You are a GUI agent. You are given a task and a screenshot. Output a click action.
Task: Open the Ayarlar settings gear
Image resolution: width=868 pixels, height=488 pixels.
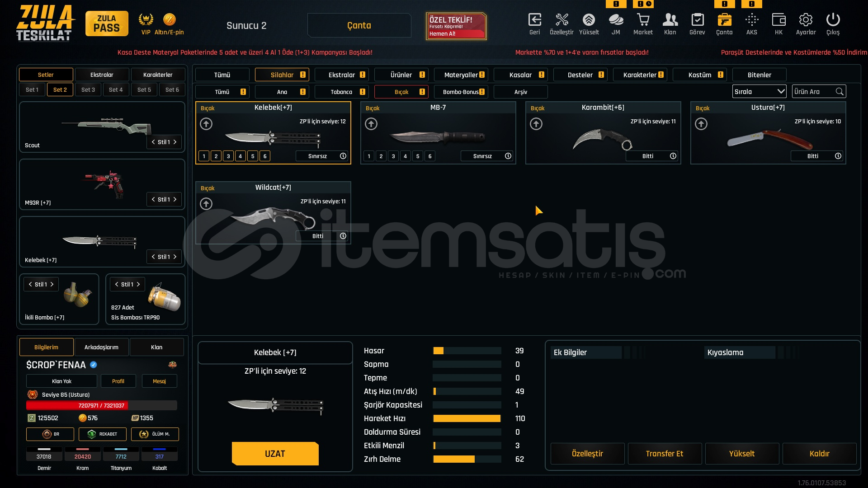(806, 20)
